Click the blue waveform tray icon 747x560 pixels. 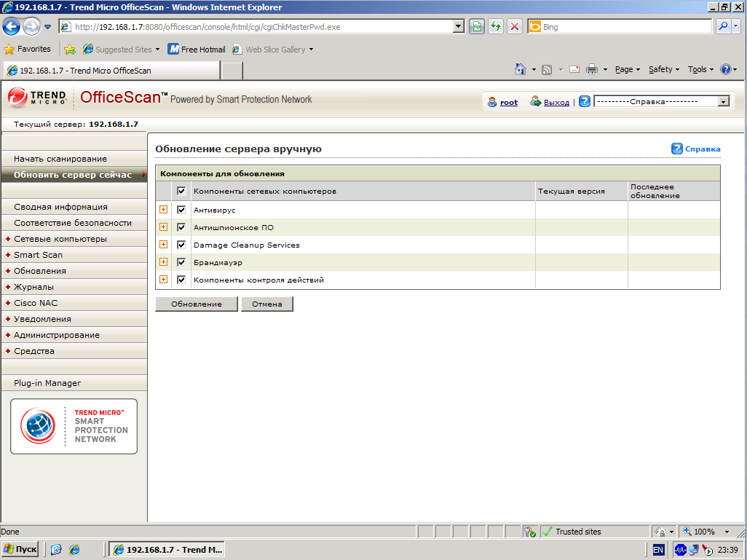coord(680,550)
